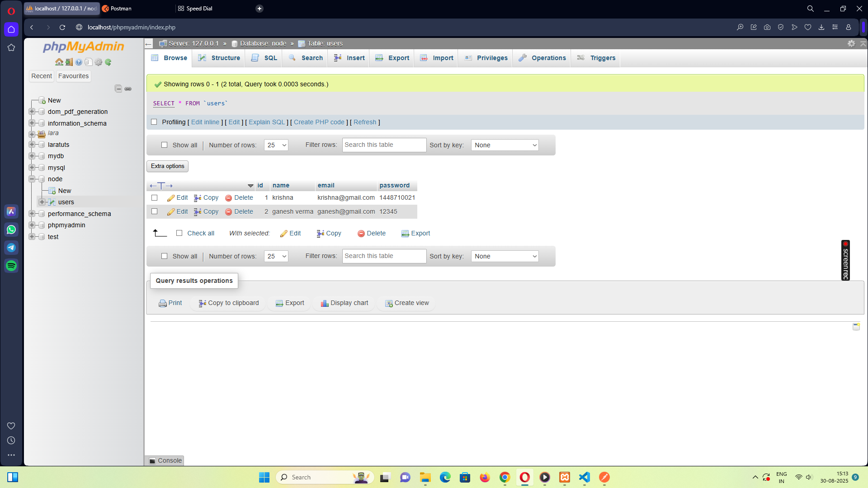Click red Delete icon for ganesh verma row

coord(228,212)
